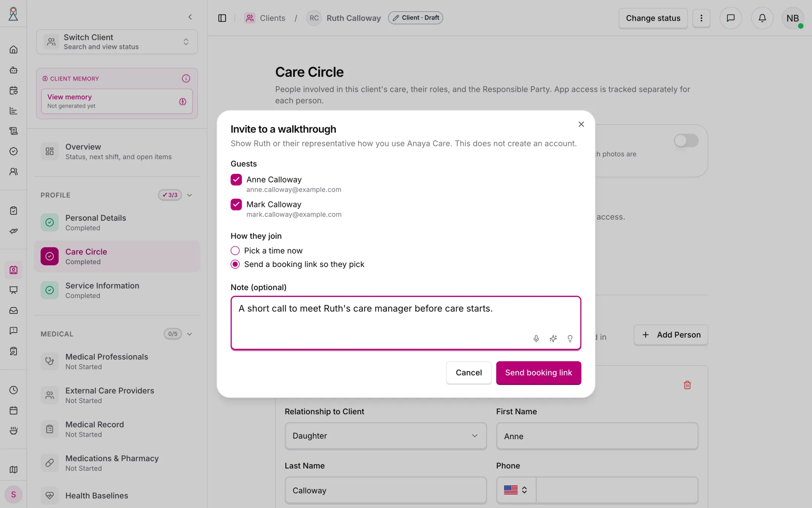Click the Add Person button
The image size is (812, 508).
click(x=671, y=335)
